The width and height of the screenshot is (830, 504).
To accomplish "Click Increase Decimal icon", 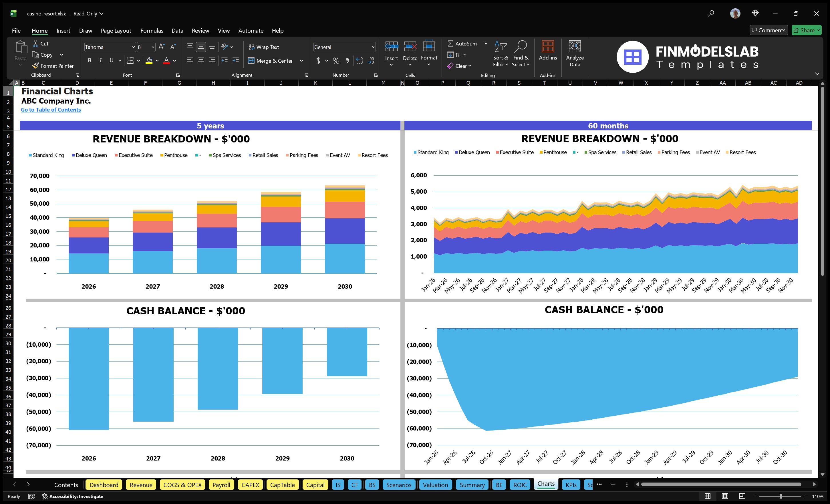I will (x=359, y=61).
